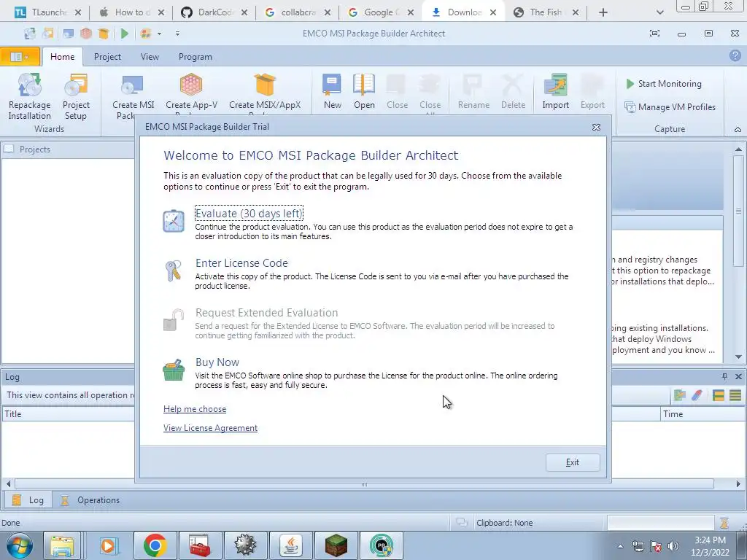747x560 pixels.
Task: Switch to the Operations bottom tab
Action: coord(90,500)
